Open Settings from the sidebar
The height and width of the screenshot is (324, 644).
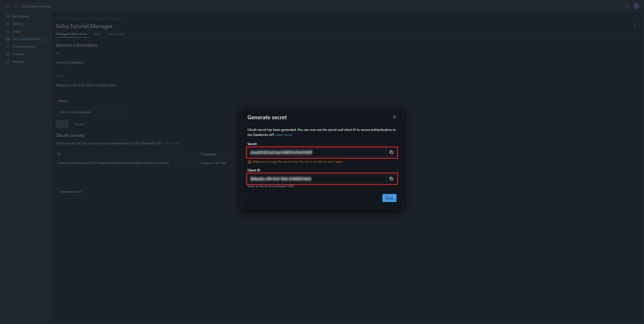18,62
